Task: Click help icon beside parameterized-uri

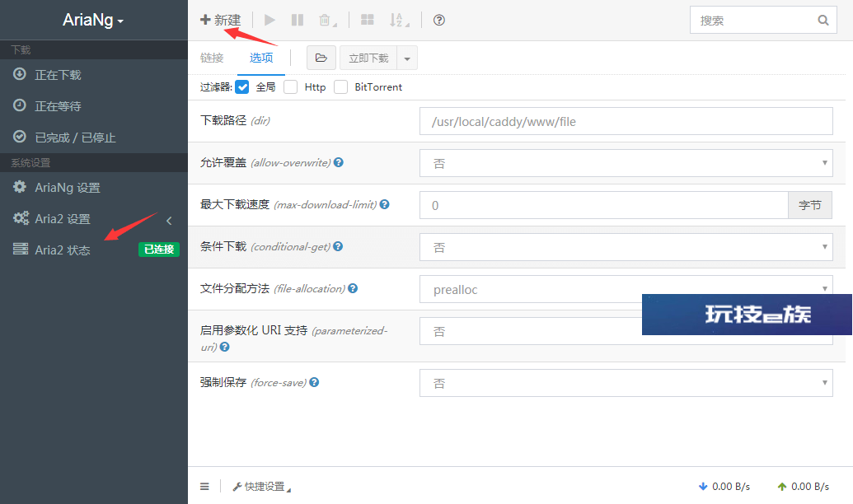Action: [225, 347]
